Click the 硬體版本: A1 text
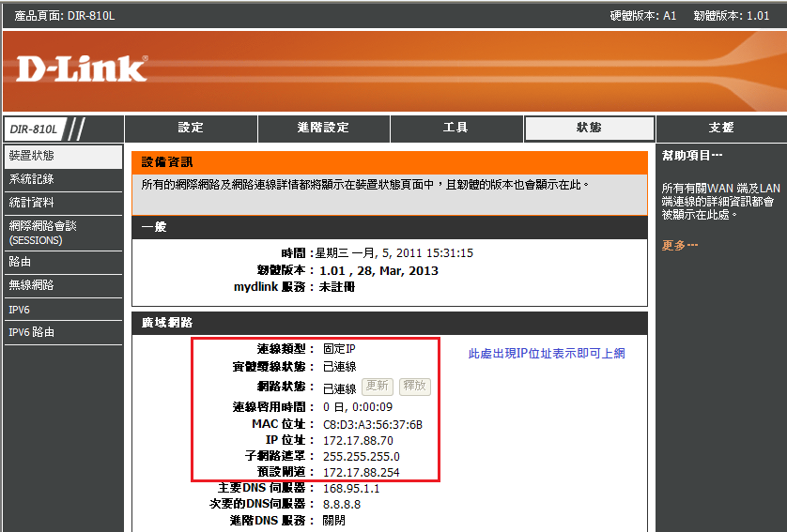Screen dimensions: 787x532 tap(643, 16)
